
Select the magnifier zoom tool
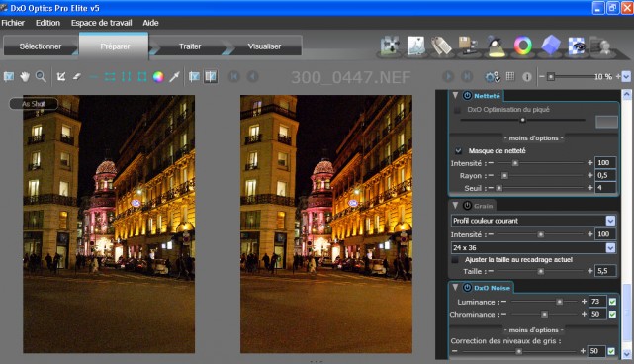click(x=41, y=76)
